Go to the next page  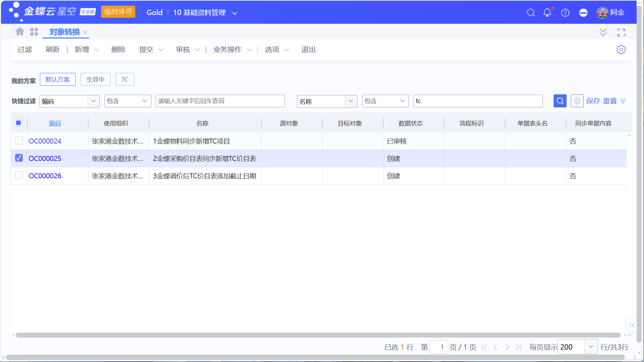tap(507, 347)
